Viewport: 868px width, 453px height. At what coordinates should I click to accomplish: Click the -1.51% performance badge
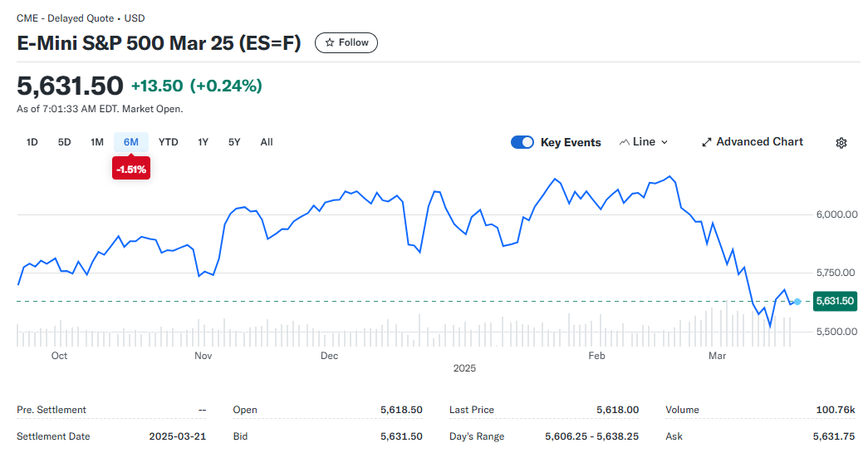point(131,169)
